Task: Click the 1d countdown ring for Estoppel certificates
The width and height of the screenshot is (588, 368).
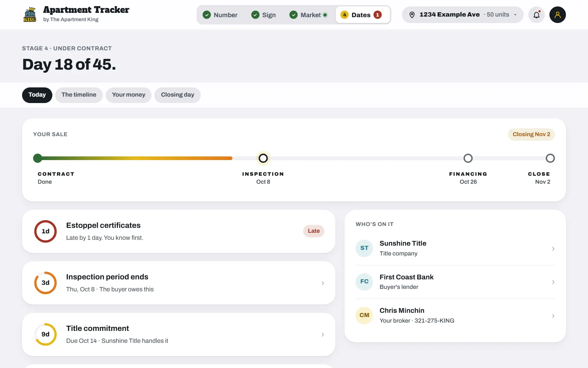Action: [45, 231]
